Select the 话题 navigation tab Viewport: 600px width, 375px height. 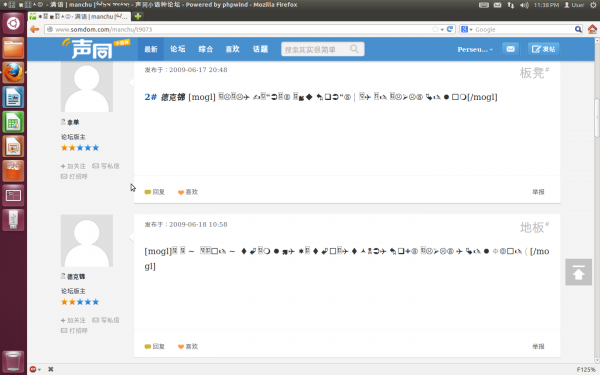point(260,49)
